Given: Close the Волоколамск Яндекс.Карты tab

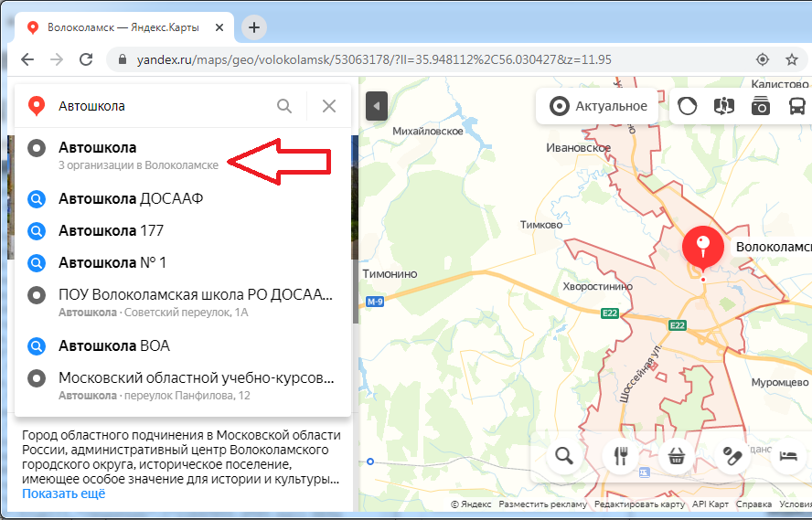Looking at the screenshot, I should point(219,27).
